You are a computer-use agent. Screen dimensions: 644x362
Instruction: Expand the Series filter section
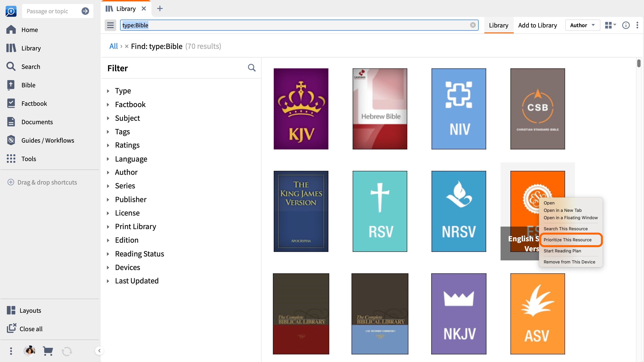pyautogui.click(x=108, y=186)
